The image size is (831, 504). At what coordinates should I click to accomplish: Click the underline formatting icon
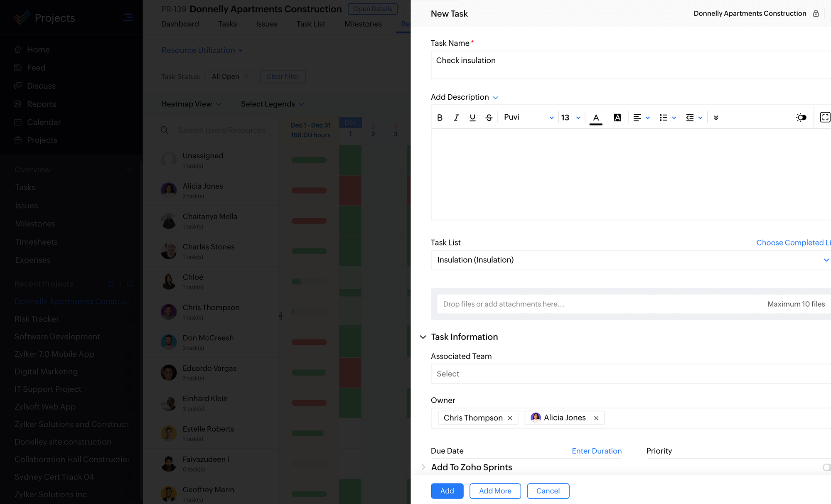472,118
